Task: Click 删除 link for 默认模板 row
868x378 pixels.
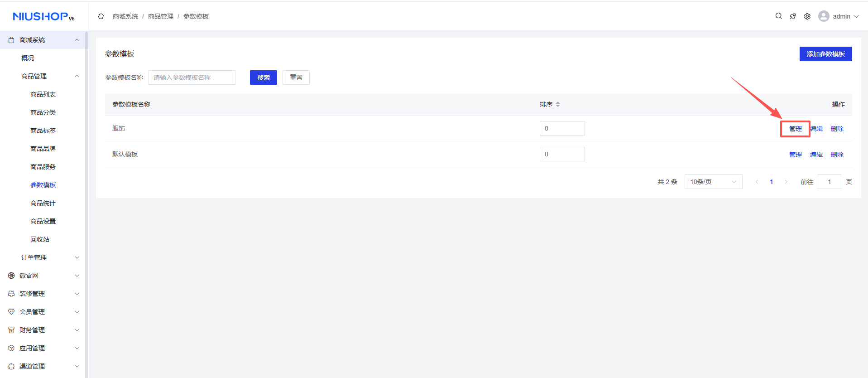Action: pyautogui.click(x=837, y=155)
